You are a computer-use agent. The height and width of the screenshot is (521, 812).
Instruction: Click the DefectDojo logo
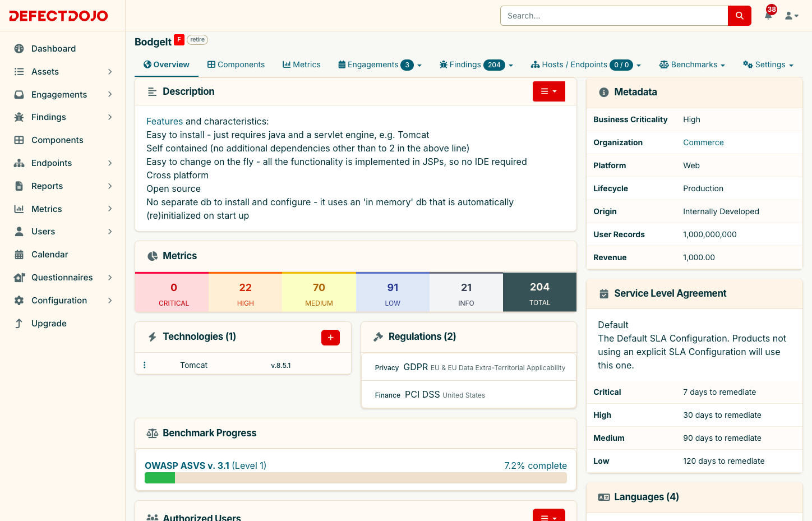click(x=58, y=16)
